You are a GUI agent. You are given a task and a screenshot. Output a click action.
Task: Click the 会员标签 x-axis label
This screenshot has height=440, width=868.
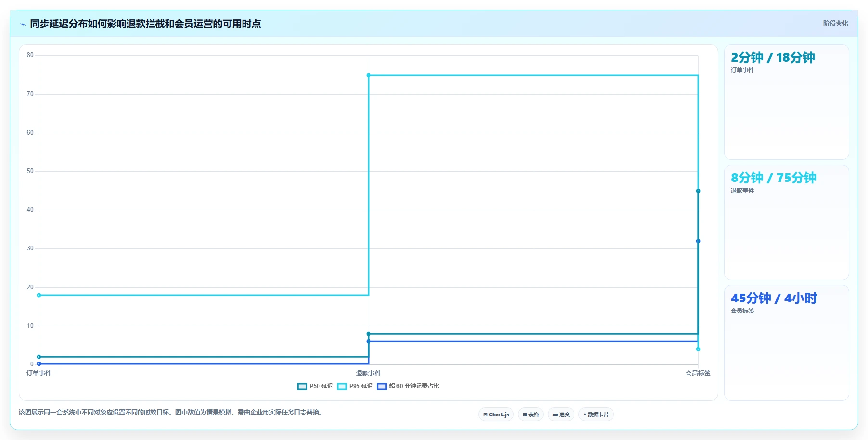(698, 373)
